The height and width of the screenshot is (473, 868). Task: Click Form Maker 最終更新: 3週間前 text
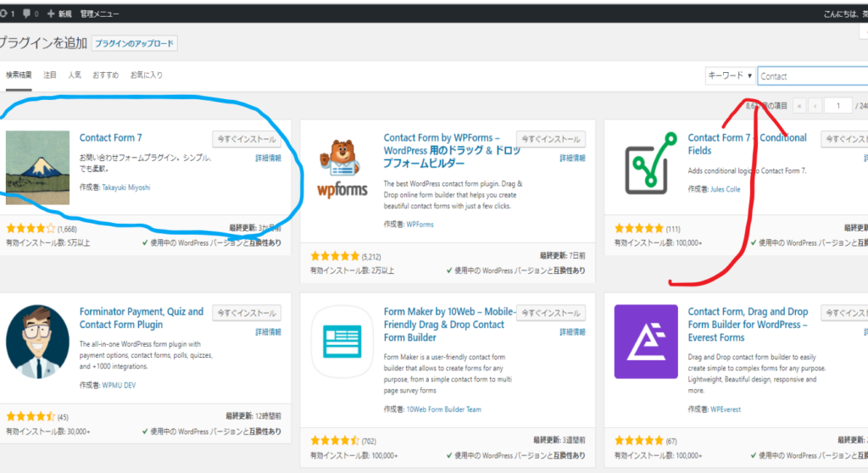tap(559, 440)
